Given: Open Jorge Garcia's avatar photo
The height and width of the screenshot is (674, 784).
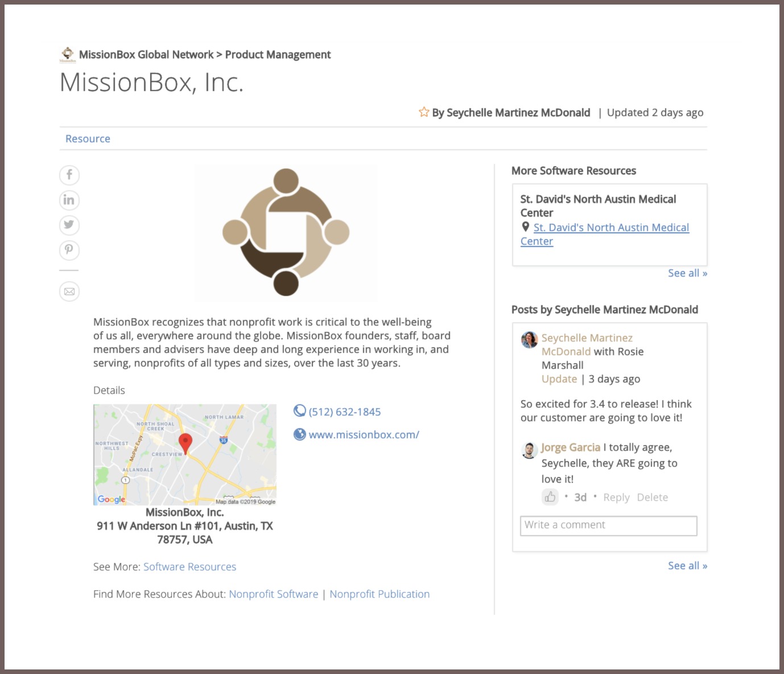Looking at the screenshot, I should tap(530, 450).
